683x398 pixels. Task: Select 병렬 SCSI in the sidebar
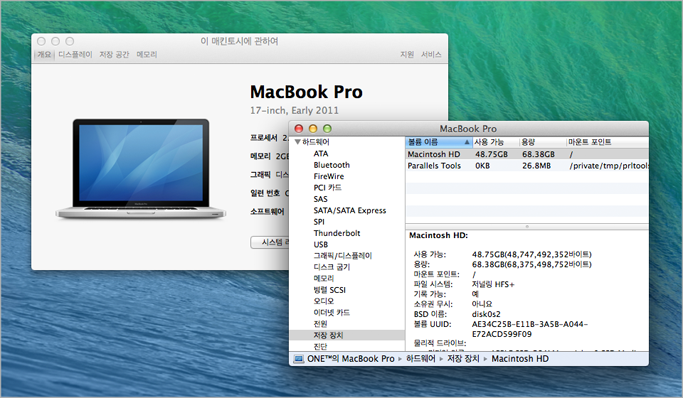(x=329, y=290)
